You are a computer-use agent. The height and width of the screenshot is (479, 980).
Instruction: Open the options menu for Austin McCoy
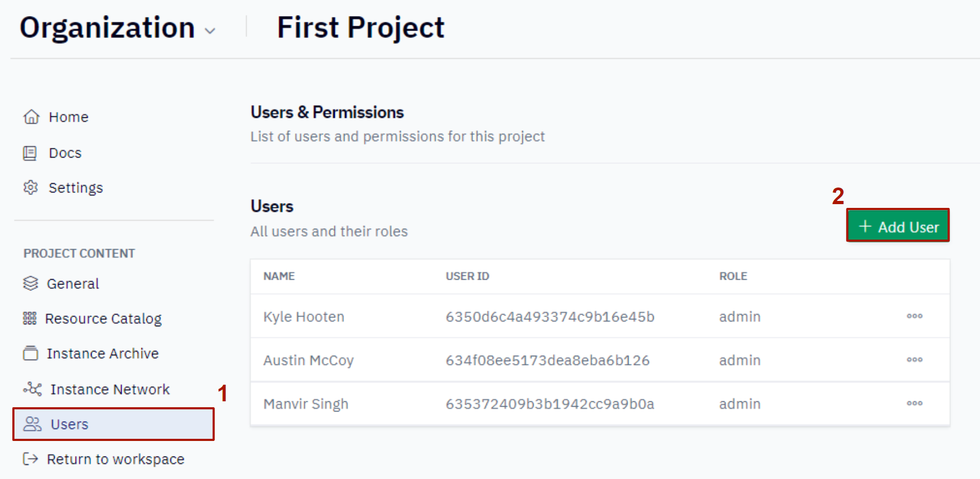point(915,360)
